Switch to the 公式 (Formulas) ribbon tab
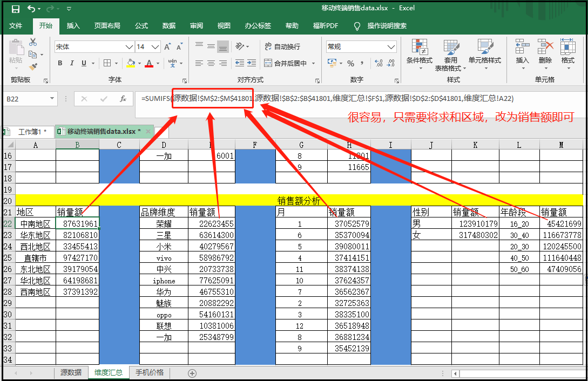The height and width of the screenshot is (381, 588). point(141,26)
